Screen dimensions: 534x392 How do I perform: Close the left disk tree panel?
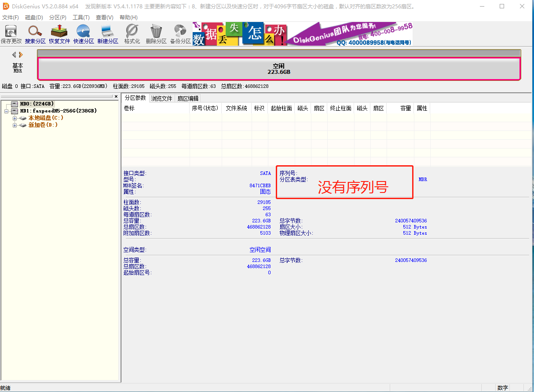[x=116, y=96]
